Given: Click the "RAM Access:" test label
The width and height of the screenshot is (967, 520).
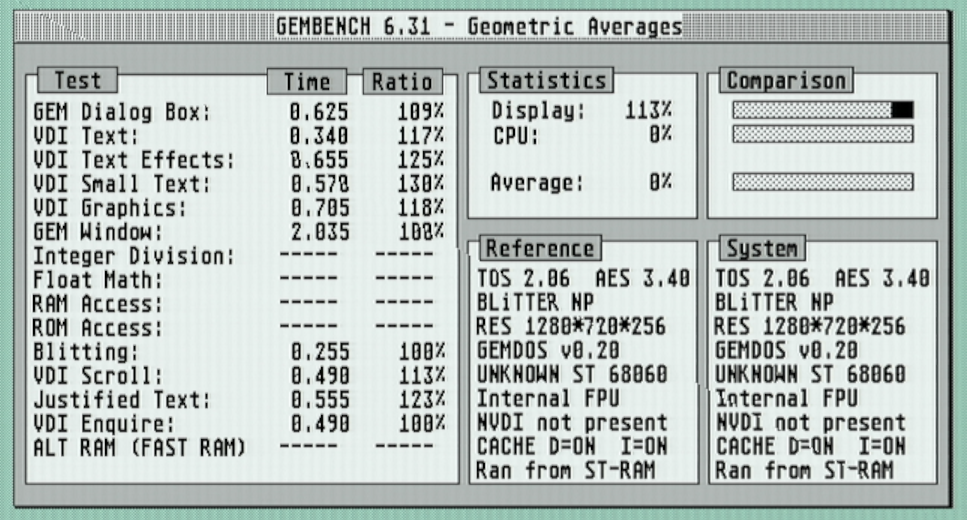Looking at the screenshot, I should tap(97, 304).
